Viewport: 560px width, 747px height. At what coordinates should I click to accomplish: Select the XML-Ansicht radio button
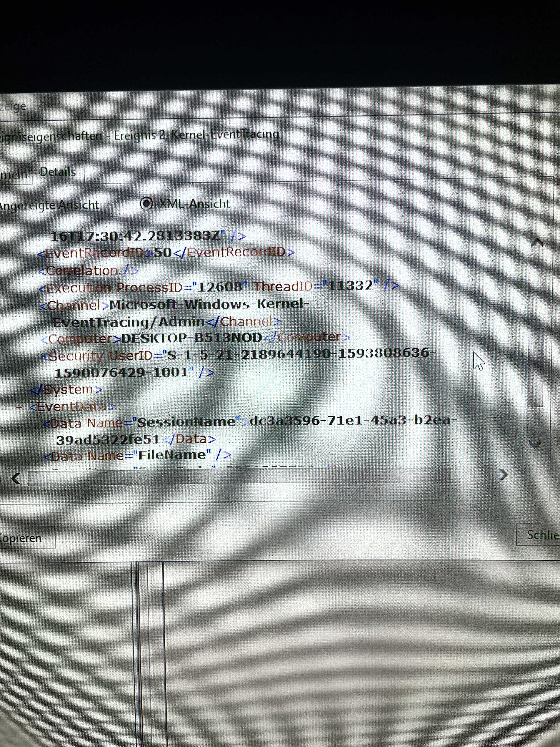coord(147,204)
